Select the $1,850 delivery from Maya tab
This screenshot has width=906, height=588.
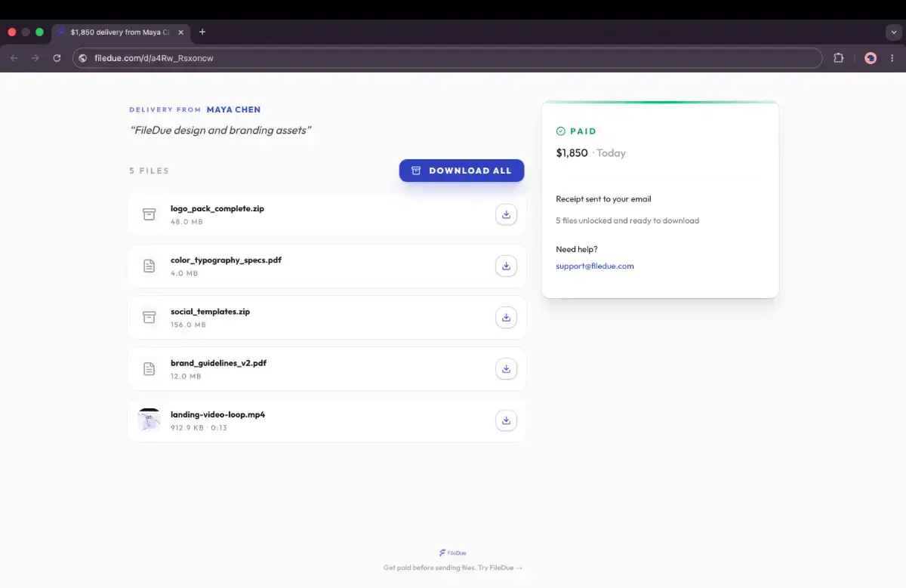[122, 32]
